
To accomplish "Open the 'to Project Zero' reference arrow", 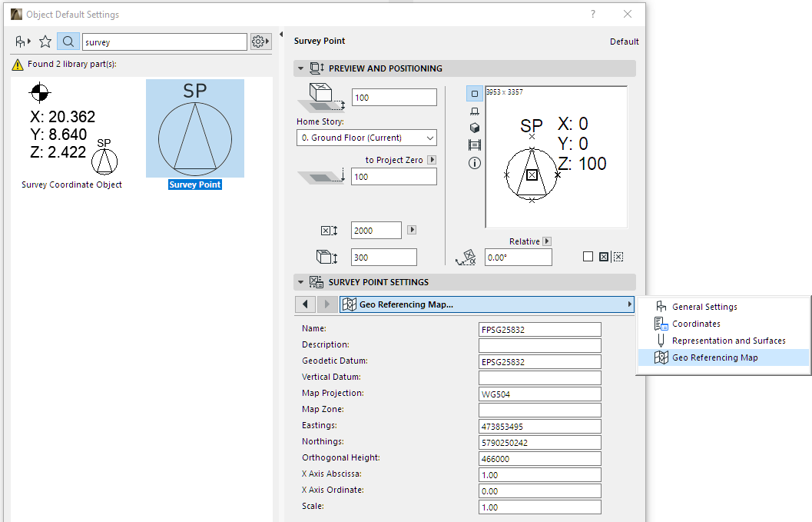I will pyautogui.click(x=432, y=160).
